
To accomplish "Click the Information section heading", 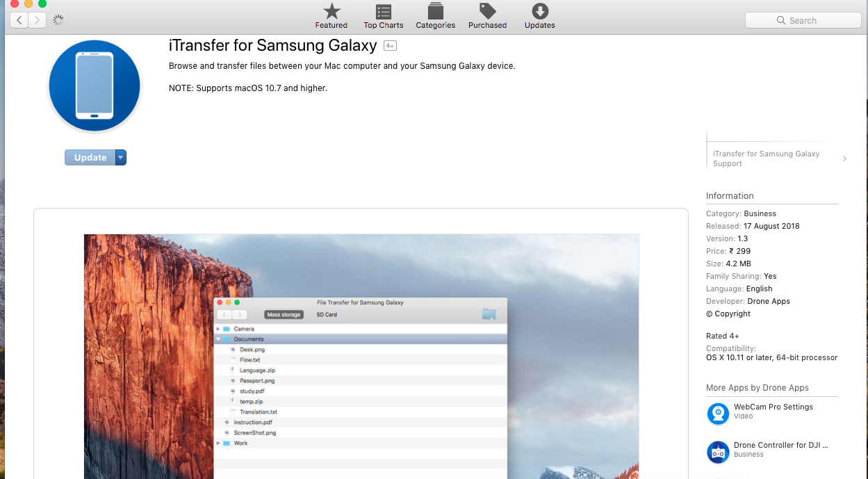I will click(730, 196).
